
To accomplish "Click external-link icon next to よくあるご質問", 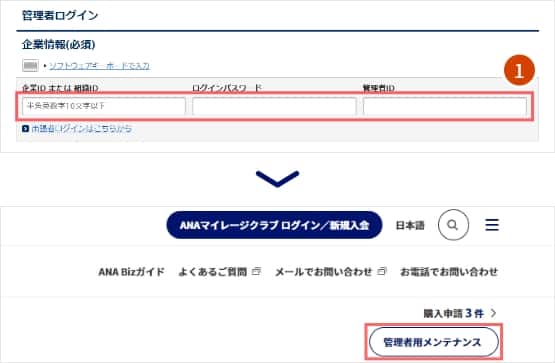I will point(257,271).
